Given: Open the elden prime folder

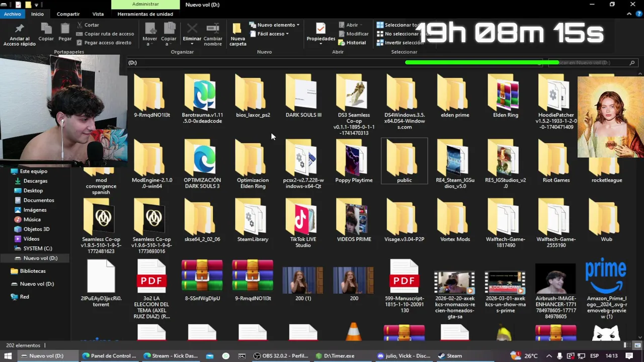Looking at the screenshot, I should [455, 97].
